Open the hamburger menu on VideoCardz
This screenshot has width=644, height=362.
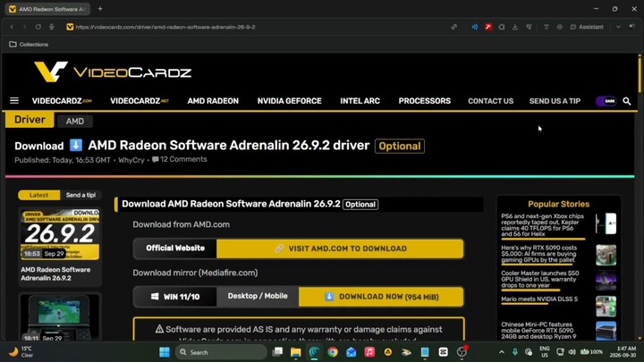click(14, 100)
